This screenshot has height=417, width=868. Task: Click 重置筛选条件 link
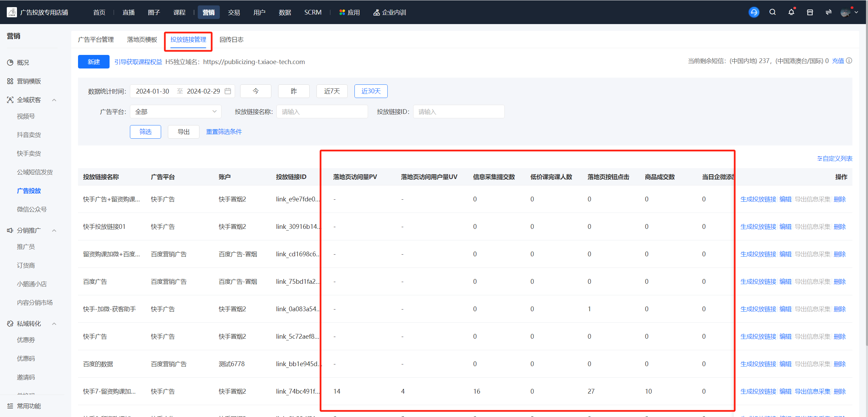(x=224, y=132)
